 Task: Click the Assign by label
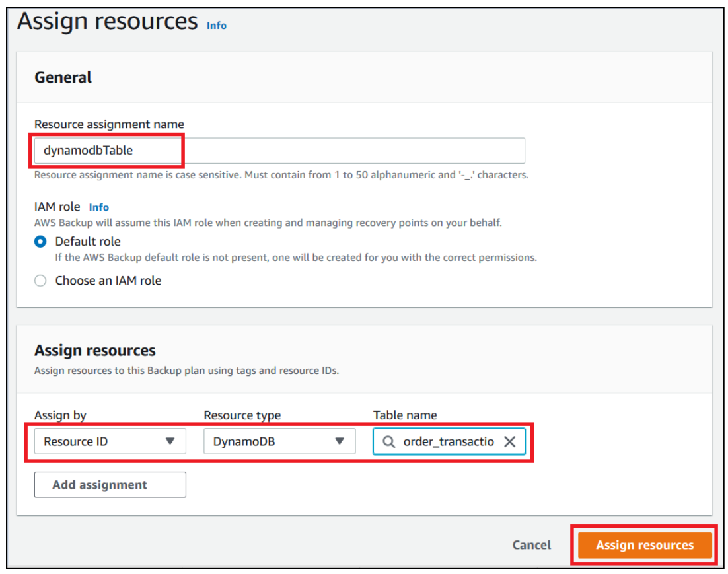pyautogui.click(x=60, y=415)
